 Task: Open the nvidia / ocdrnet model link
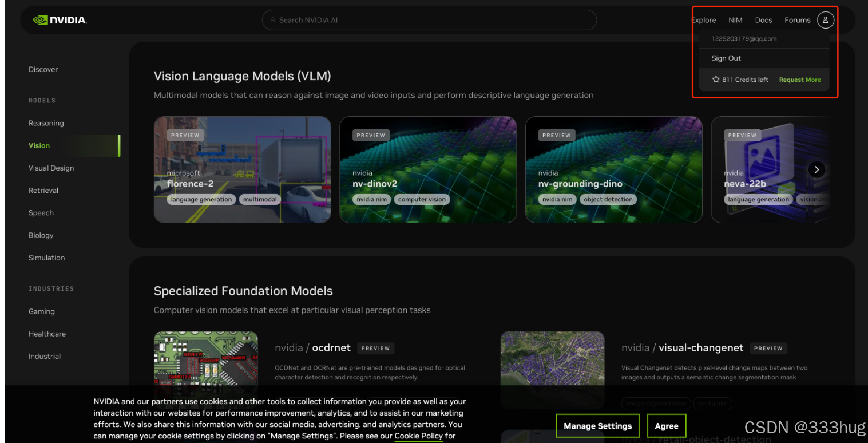coord(313,348)
